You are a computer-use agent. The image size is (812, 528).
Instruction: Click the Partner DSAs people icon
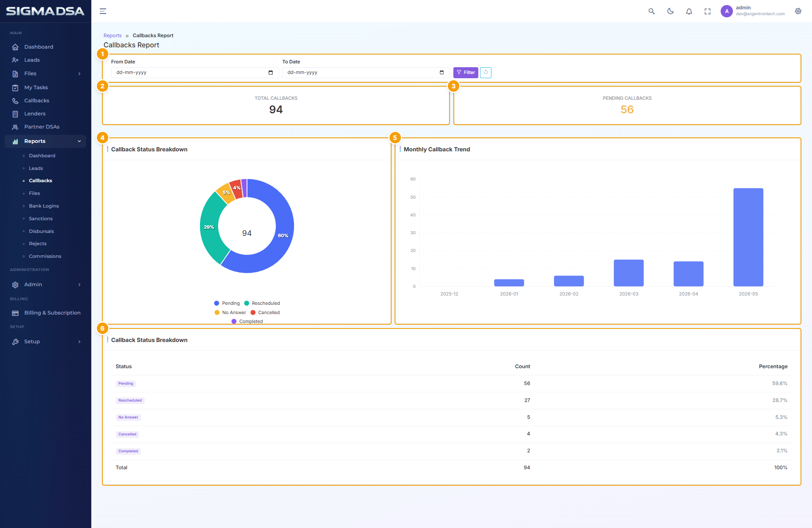(15, 127)
